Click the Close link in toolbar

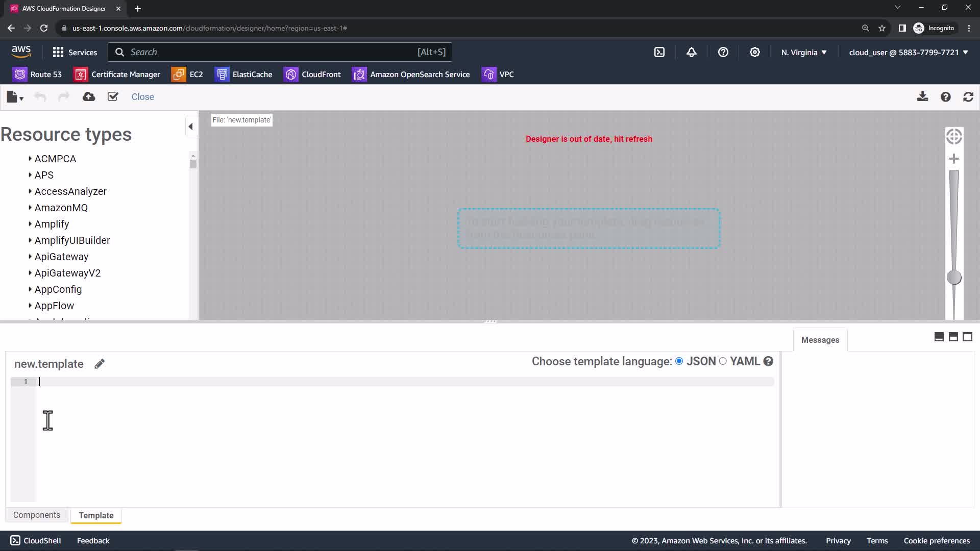[x=142, y=97]
